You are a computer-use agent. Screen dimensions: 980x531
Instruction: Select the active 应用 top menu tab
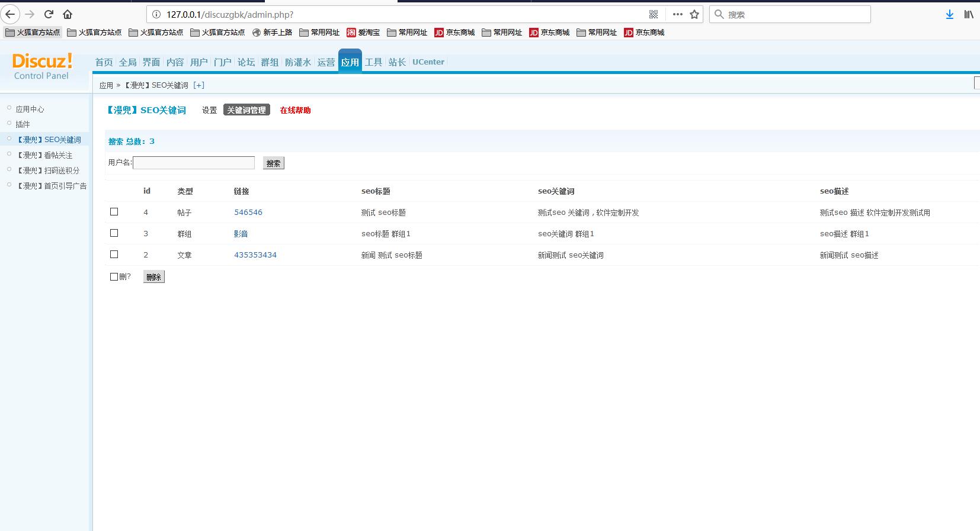350,62
